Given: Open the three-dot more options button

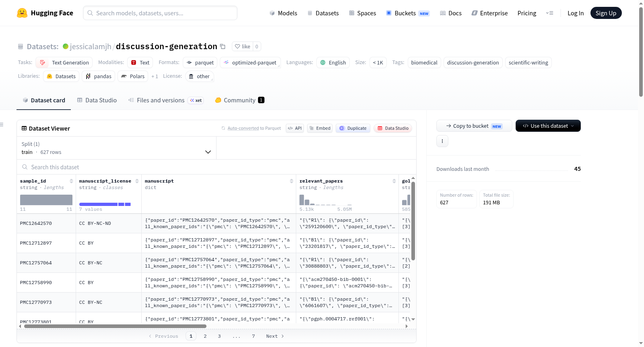Looking at the screenshot, I should (442, 141).
